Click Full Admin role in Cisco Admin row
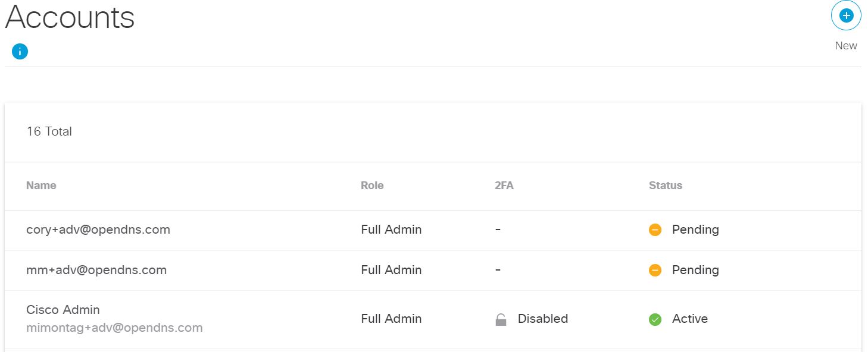The width and height of the screenshot is (868, 352). (391, 319)
